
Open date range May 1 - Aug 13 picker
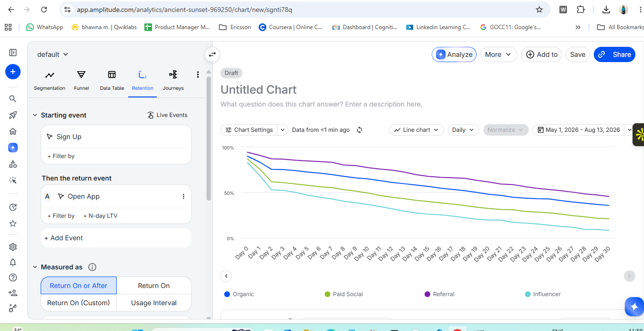coord(579,130)
